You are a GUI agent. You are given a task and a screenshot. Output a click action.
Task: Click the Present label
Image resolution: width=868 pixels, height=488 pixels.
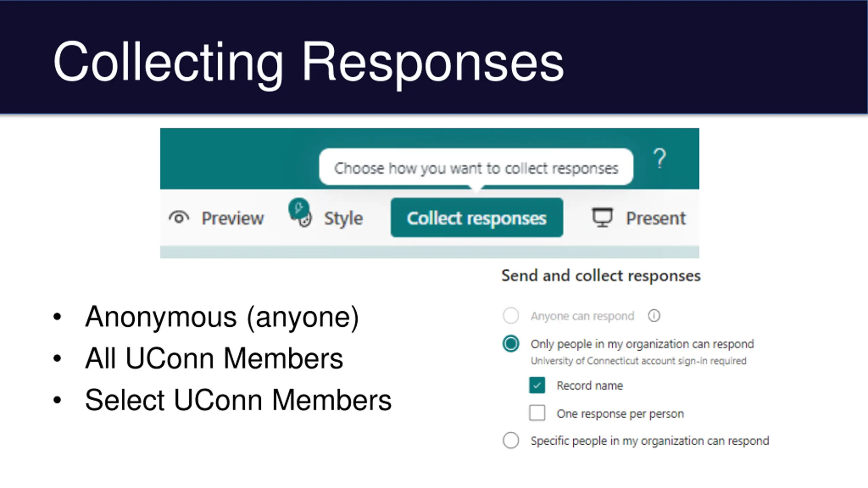click(656, 218)
